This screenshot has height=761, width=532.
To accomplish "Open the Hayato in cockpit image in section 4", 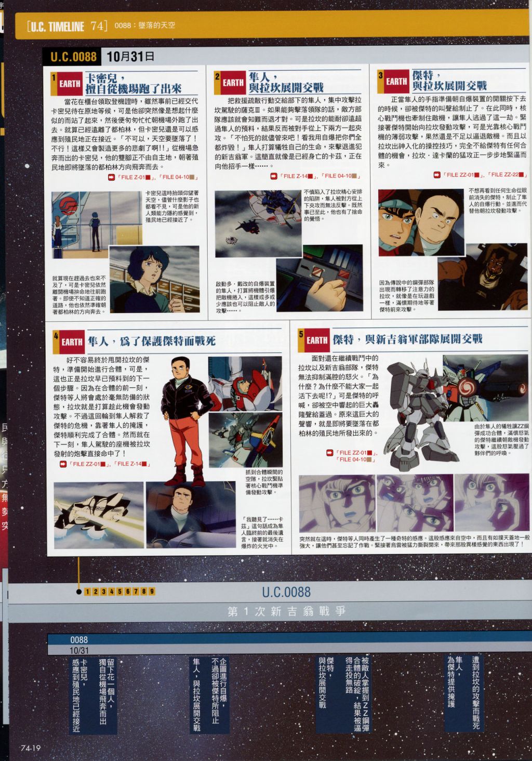I will point(191,515).
